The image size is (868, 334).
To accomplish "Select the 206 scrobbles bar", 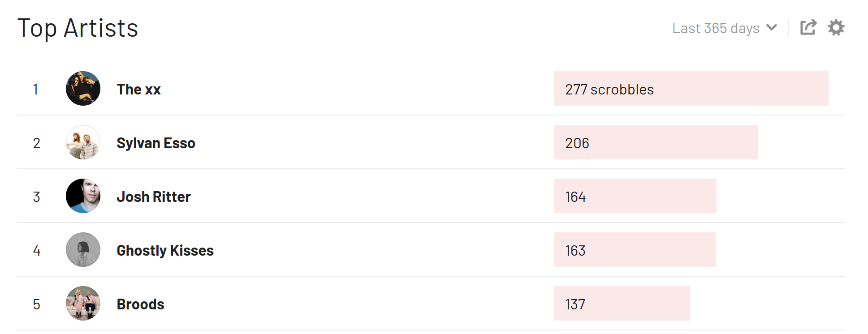I will click(x=656, y=142).
